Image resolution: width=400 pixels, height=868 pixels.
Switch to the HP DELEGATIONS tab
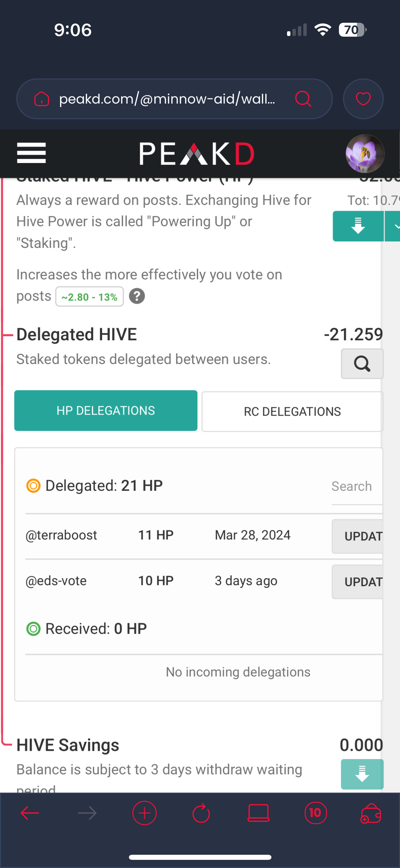click(x=106, y=411)
